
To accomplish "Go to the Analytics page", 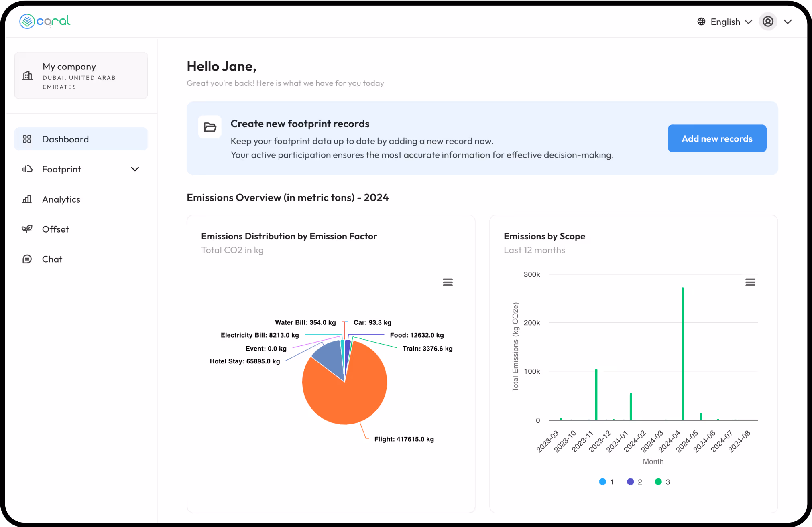I will [x=81, y=199].
